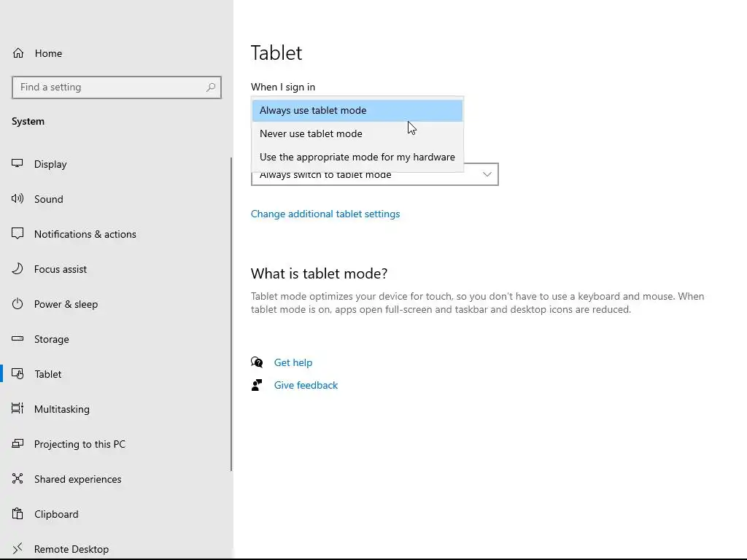Open "Change additional tablet settings" link

(325, 214)
